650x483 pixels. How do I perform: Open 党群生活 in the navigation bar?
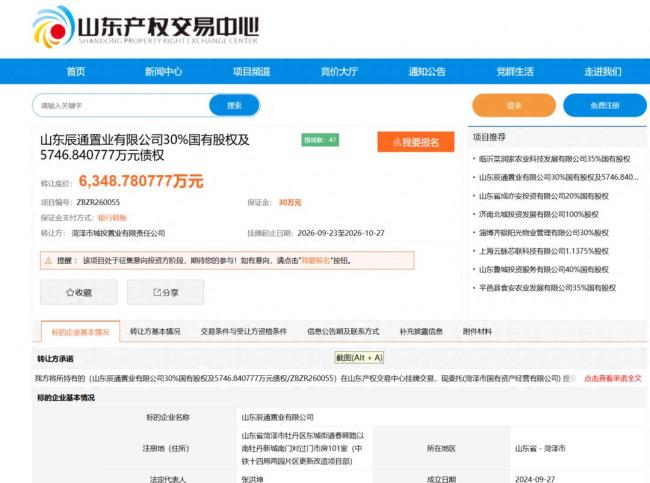point(515,72)
